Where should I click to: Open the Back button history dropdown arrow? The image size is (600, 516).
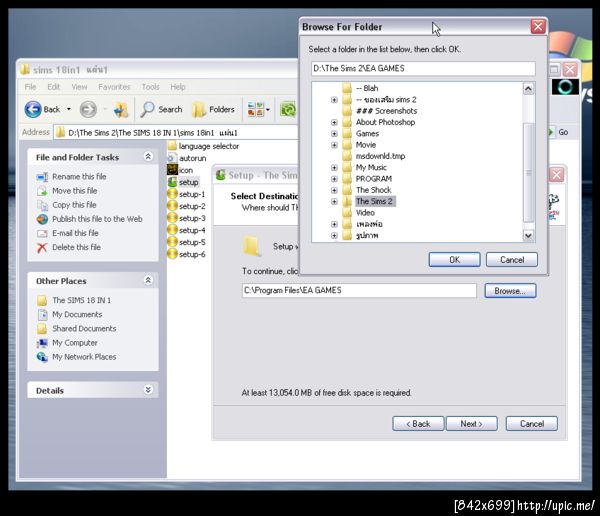[x=69, y=109]
